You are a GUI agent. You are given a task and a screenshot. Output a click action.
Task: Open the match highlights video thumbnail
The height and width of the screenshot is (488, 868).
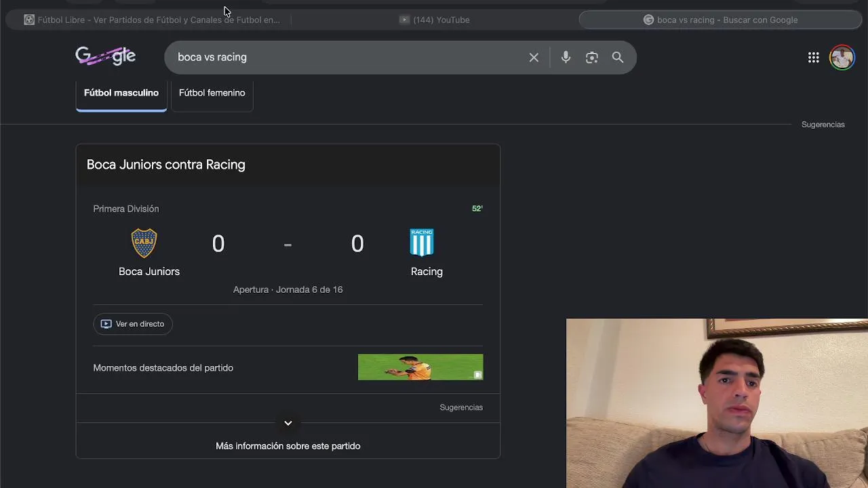[x=420, y=367]
